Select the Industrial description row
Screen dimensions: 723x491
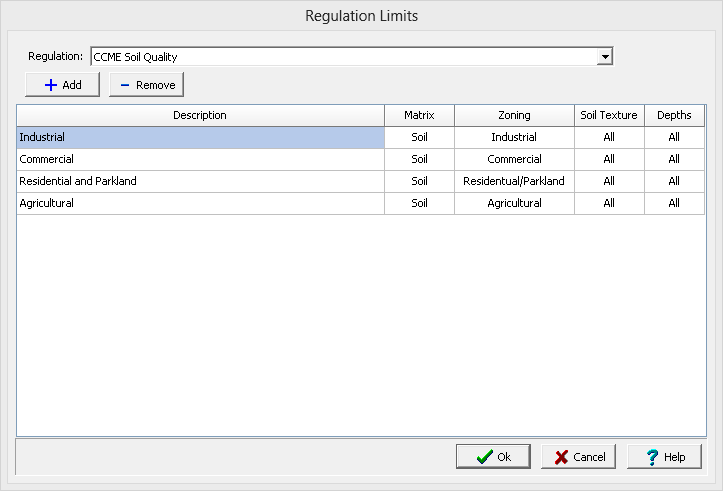point(200,137)
